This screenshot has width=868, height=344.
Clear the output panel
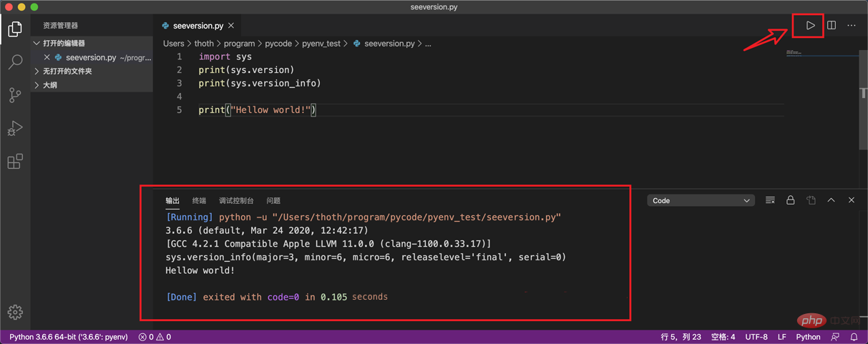[770, 201]
